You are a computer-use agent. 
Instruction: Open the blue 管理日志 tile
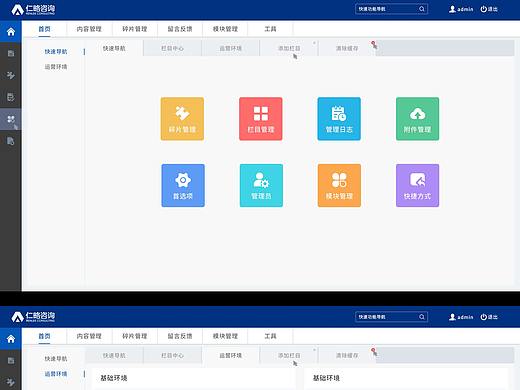point(339,119)
